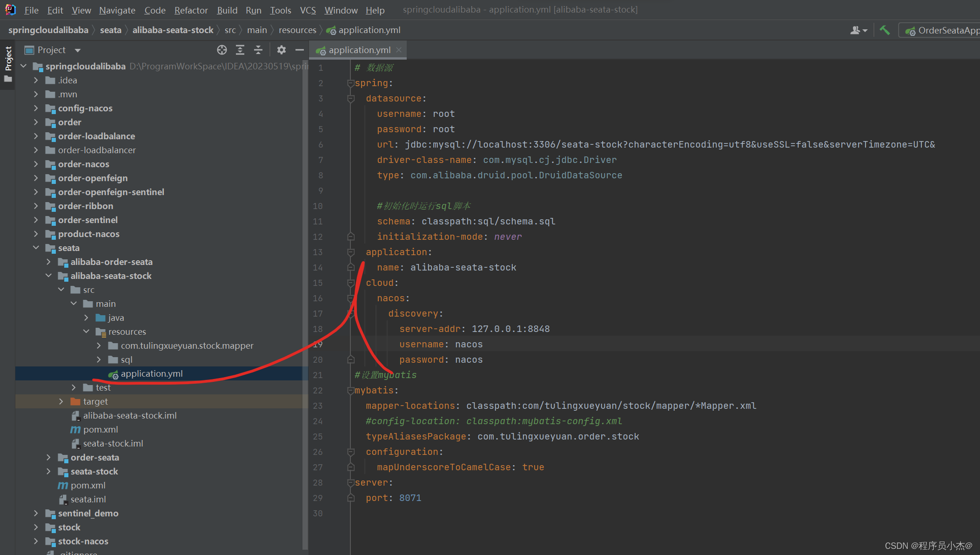Click springcloudalibaba breadcrumb
The image size is (980, 555).
pos(48,30)
